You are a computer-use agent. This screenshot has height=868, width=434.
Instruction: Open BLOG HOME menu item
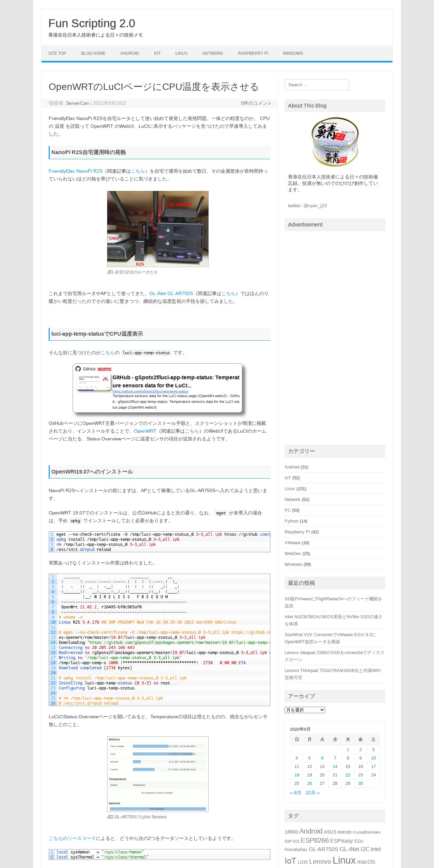[x=93, y=53]
